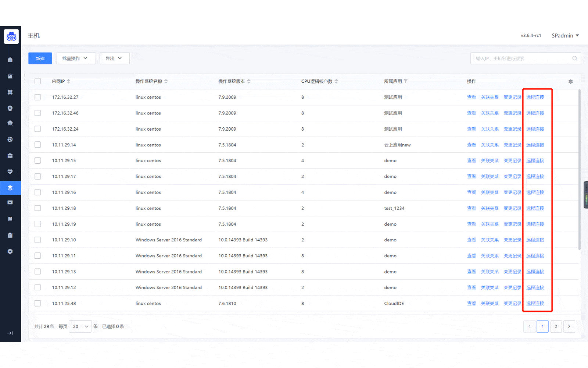588x368 pixels.
Task: Open the briefcase icon in the sidebar
Action: coord(10,156)
